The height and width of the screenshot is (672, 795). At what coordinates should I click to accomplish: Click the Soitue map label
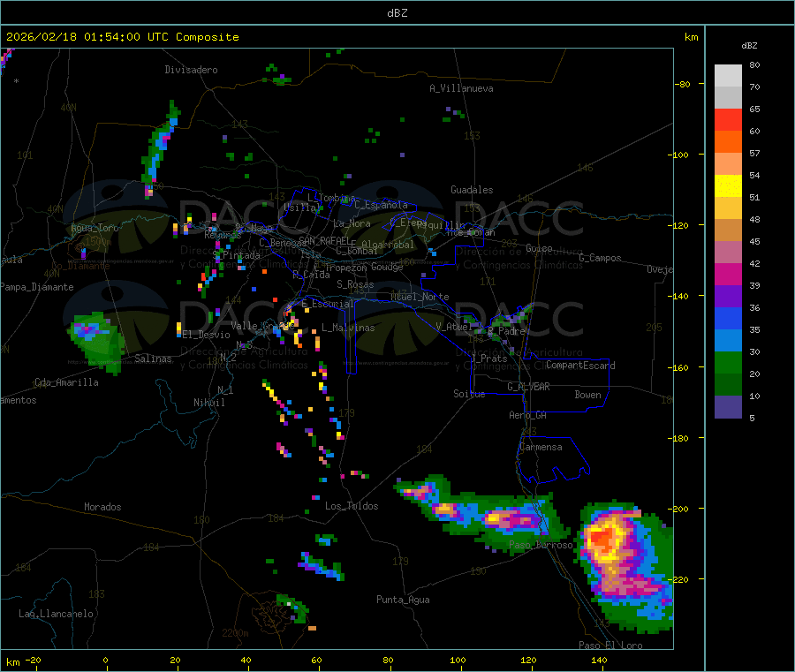[x=469, y=394]
